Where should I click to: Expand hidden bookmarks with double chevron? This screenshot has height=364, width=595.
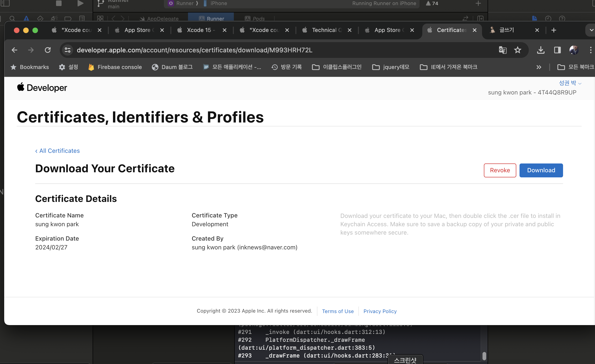click(539, 67)
